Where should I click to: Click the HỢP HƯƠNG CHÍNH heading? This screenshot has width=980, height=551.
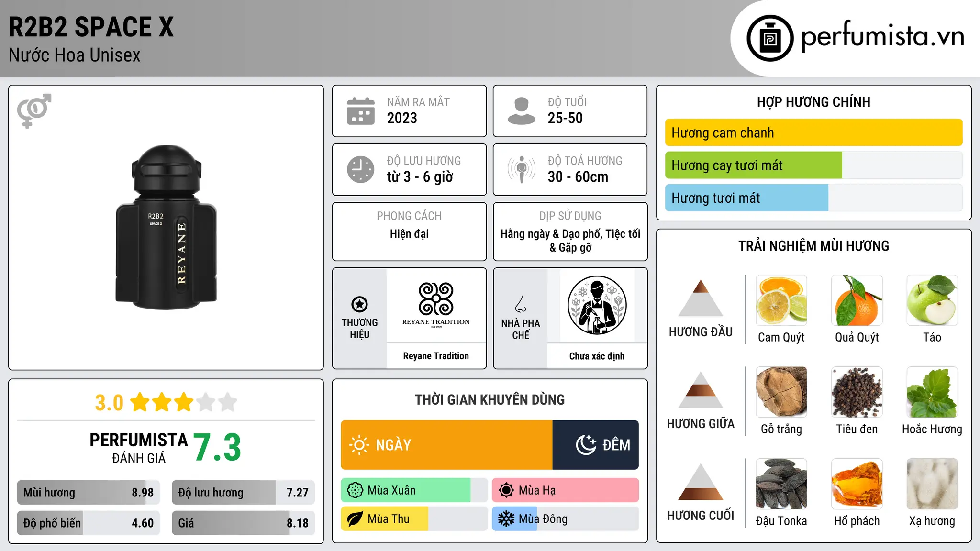click(x=813, y=102)
